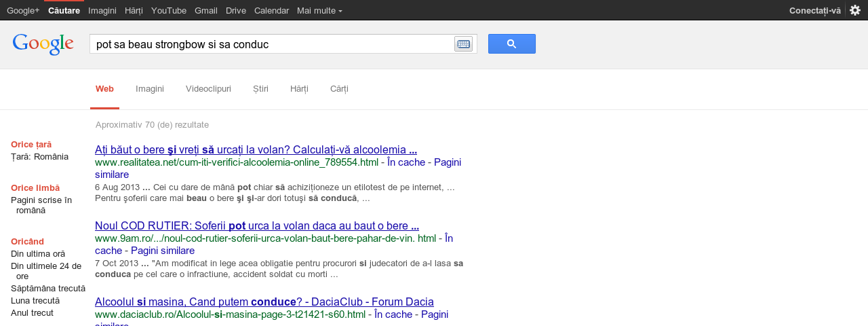Select Căutare in the top bar
This screenshot has height=326, width=868.
(x=64, y=10)
